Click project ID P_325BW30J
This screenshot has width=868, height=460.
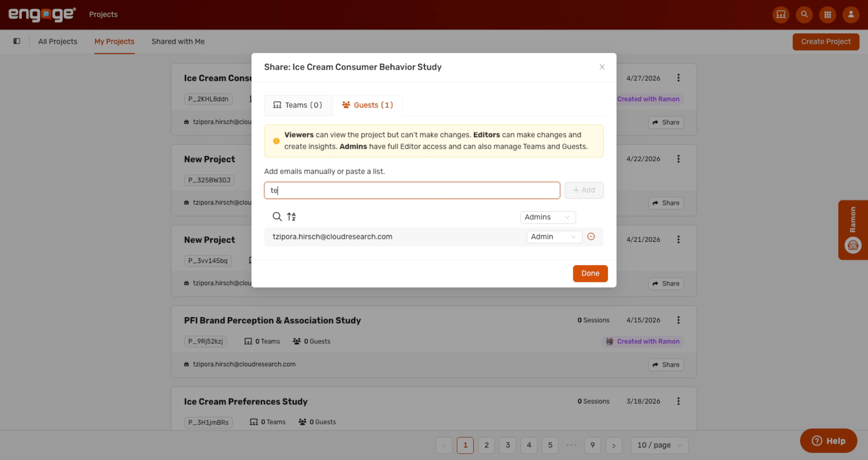[x=209, y=180]
